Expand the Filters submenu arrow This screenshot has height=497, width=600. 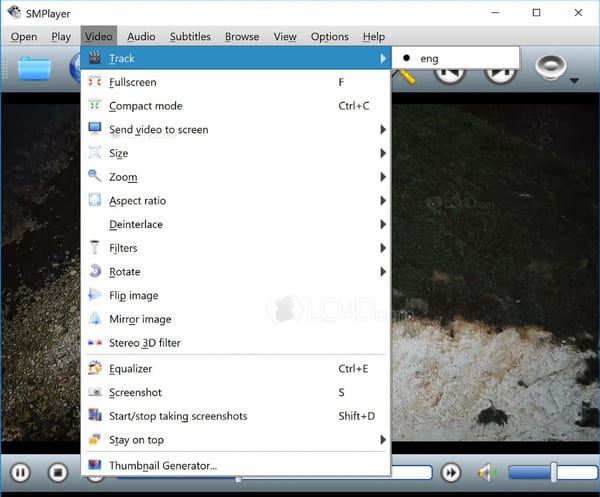(383, 248)
